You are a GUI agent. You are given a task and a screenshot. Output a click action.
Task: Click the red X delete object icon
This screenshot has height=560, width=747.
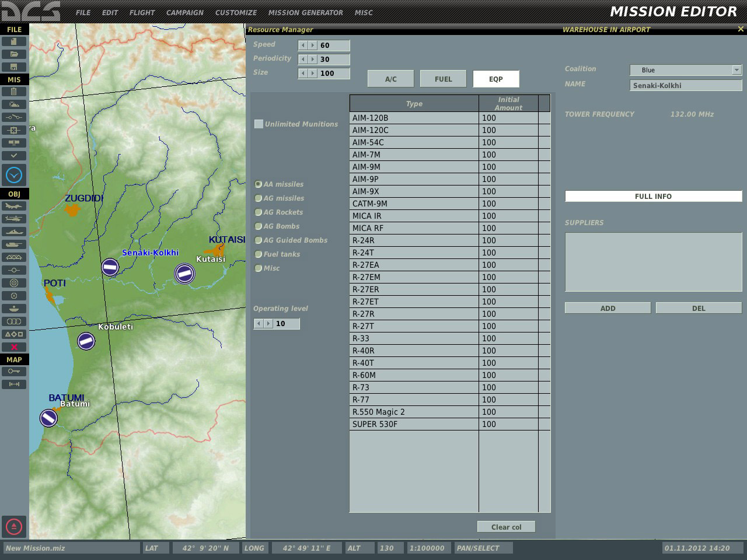click(14, 347)
